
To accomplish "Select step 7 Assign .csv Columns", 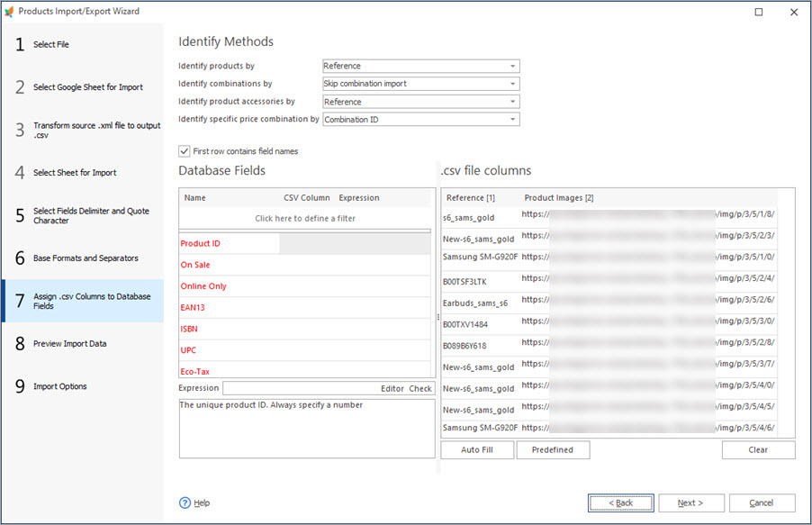I will pos(83,301).
